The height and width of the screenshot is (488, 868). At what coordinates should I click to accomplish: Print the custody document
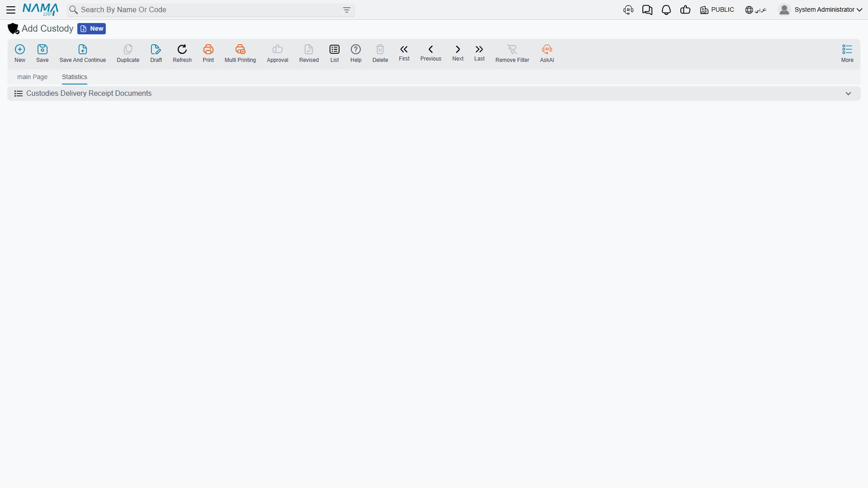208,53
